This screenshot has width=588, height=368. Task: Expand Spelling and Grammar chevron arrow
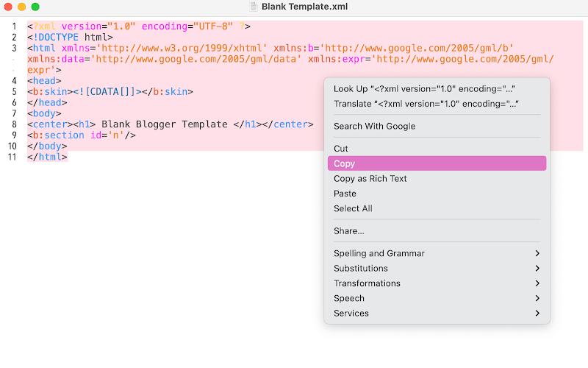point(537,253)
